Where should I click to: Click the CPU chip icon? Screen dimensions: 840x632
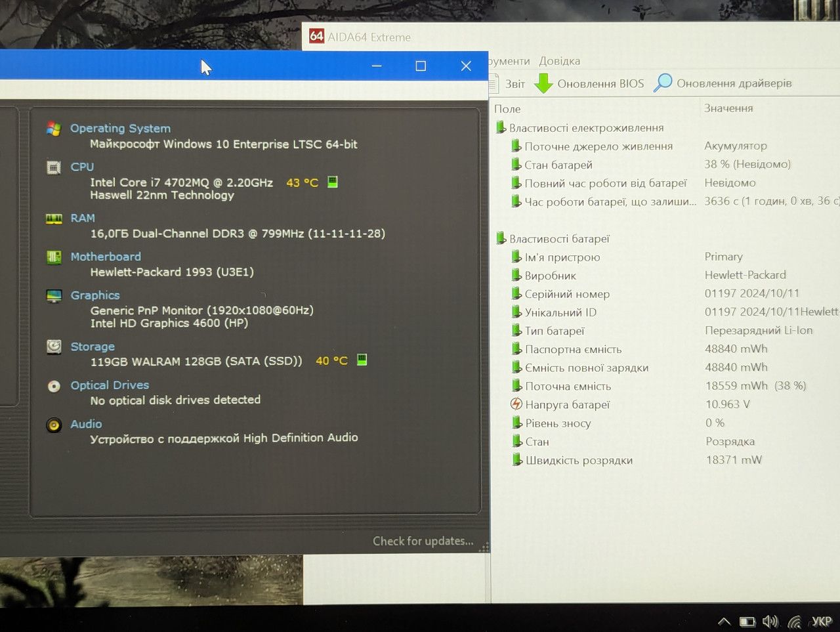click(x=54, y=167)
